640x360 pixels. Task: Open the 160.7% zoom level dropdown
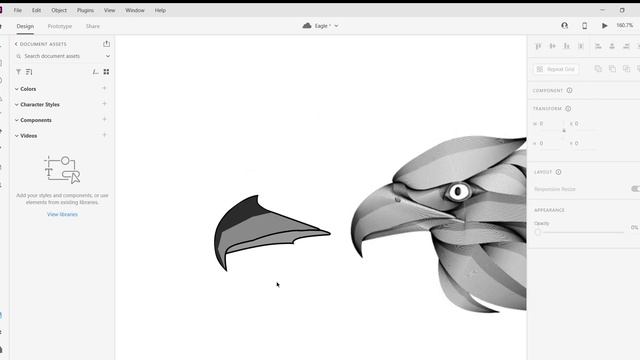(x=624, y=25)
